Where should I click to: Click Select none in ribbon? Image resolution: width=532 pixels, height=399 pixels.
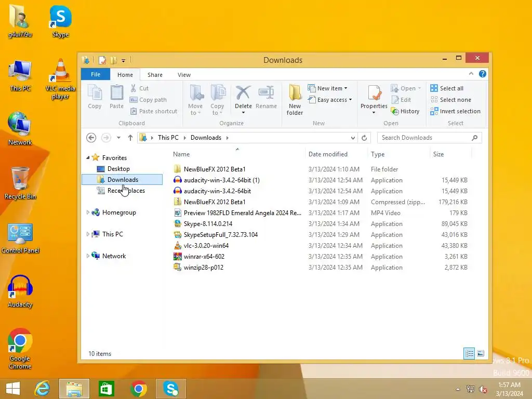pos(450,100)
